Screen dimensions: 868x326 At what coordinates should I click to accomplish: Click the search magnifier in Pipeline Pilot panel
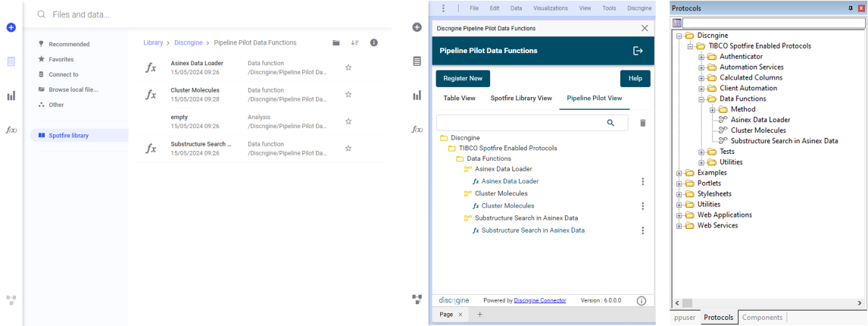point(610,123)
